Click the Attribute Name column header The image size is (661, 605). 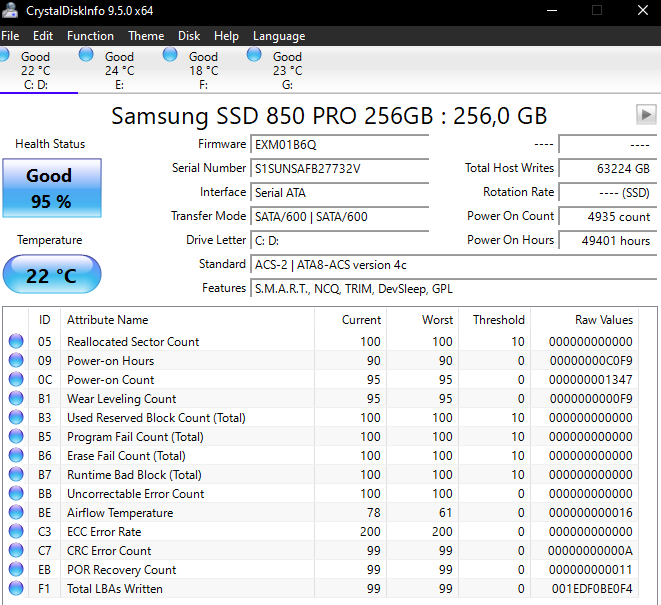point(188,320)
